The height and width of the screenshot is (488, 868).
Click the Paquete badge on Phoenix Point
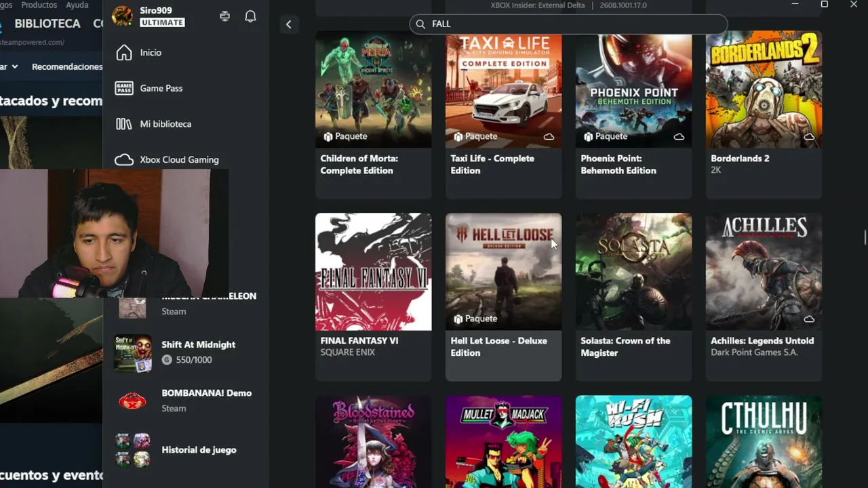[x=606, y=136]
